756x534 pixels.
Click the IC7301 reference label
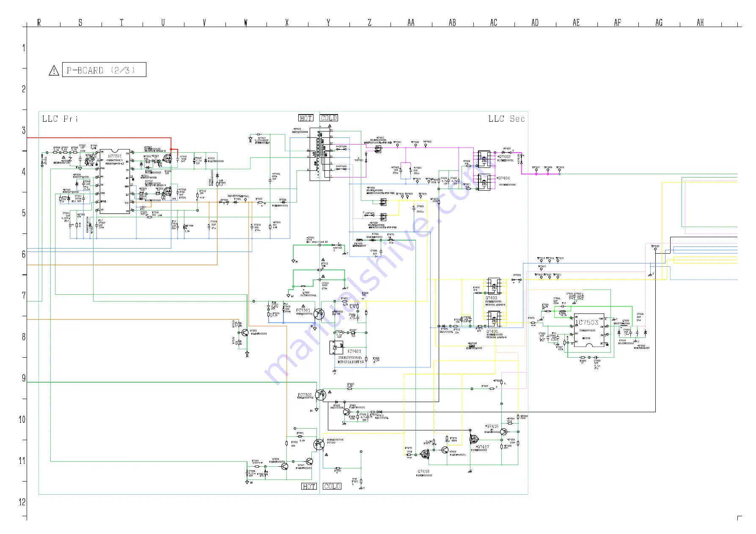115,156
